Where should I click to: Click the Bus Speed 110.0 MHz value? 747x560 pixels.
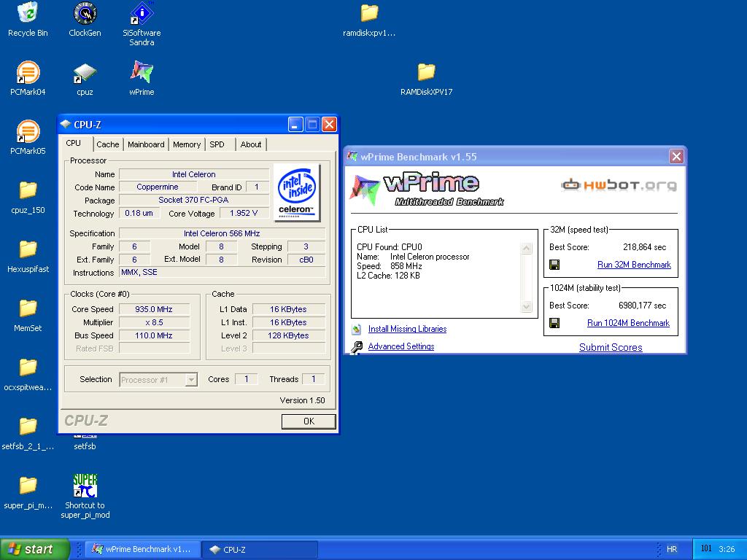click(154, 335)
